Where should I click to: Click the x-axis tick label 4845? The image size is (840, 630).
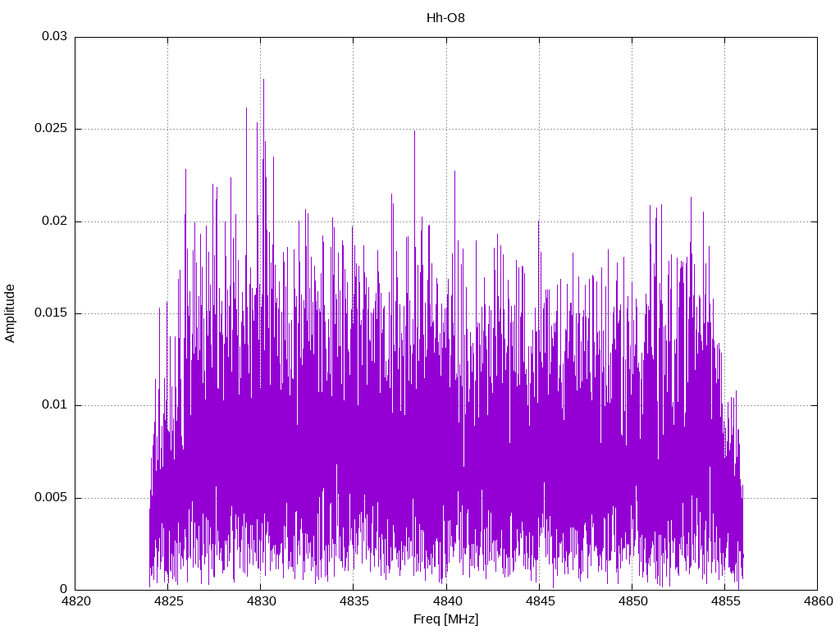click(540, 601)
